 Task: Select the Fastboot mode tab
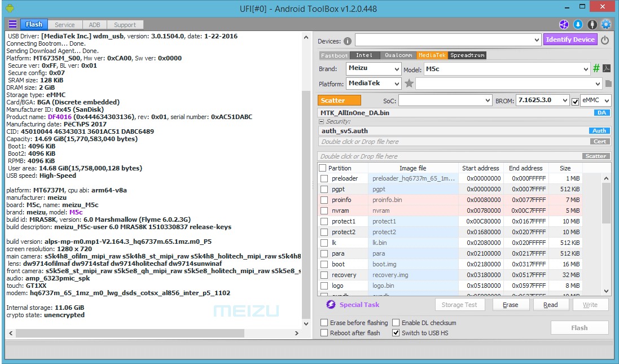335,55
